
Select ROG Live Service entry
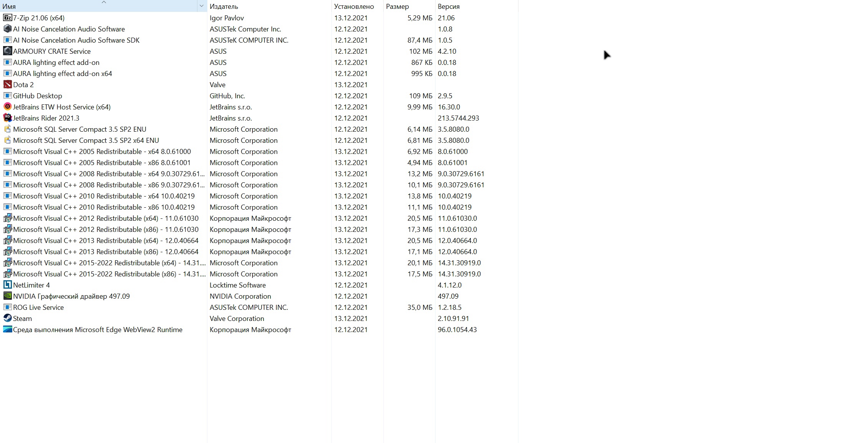coord(38,307)
